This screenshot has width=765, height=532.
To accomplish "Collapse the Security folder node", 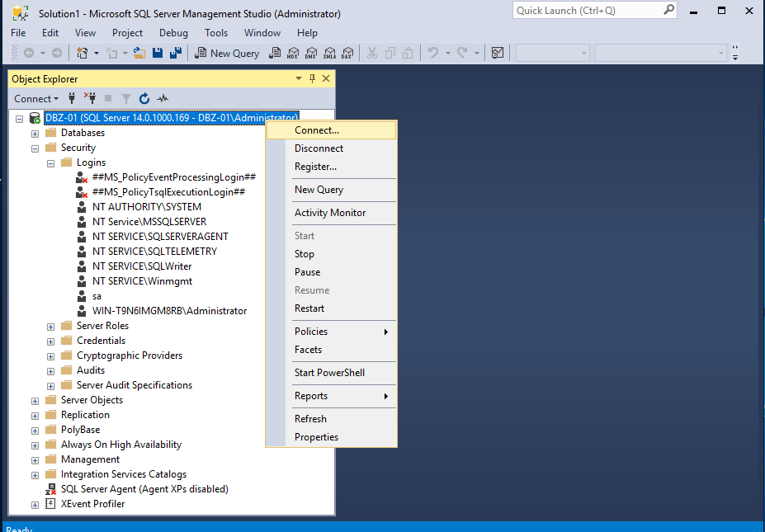I will tap(35, 148).
